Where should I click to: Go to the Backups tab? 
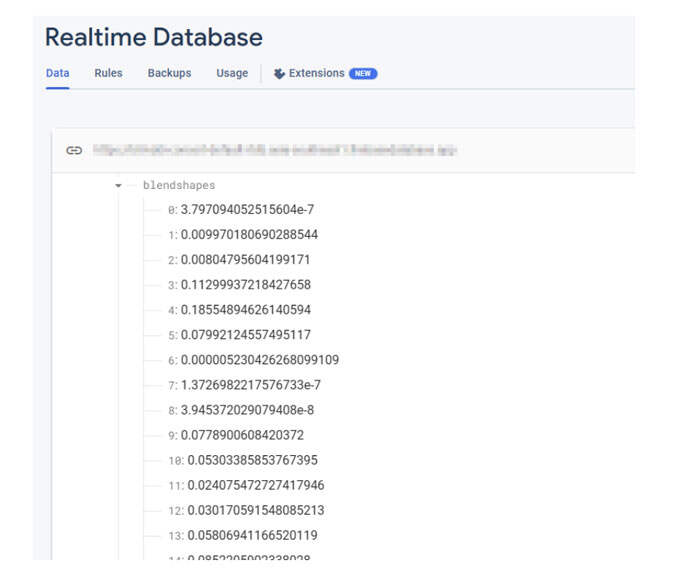169,73
